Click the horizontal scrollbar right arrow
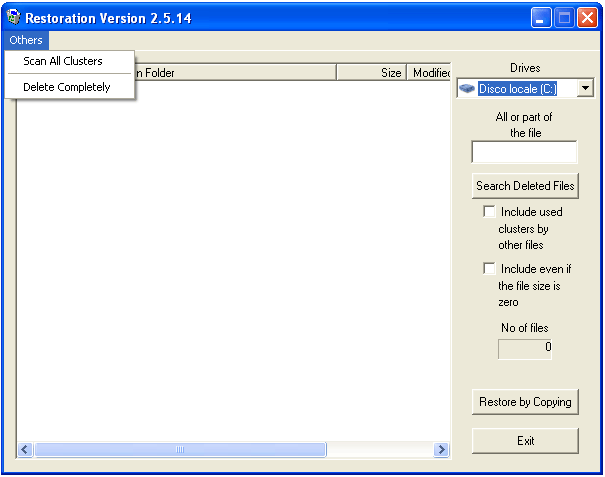The image size is (605, 477). click(x=442, y=450)
